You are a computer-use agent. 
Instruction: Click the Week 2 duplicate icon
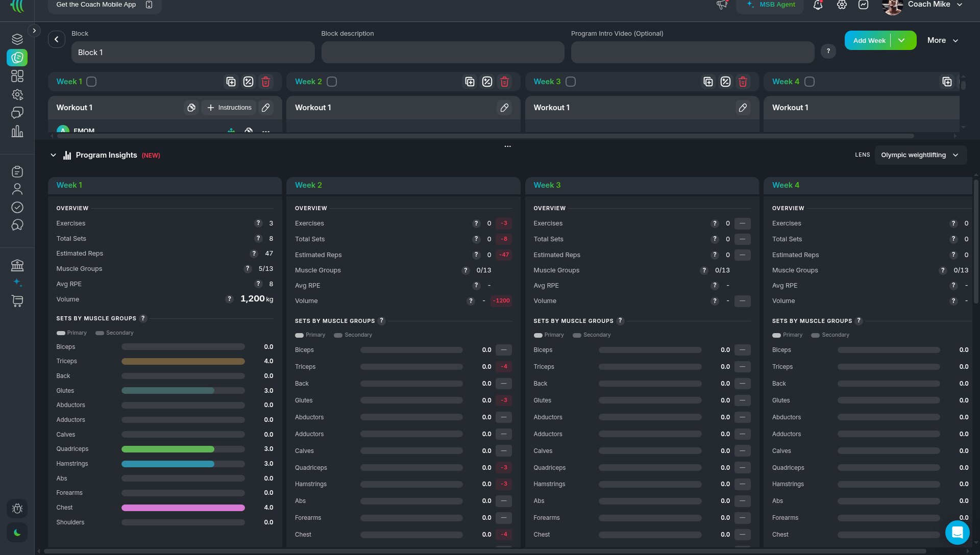470,82
